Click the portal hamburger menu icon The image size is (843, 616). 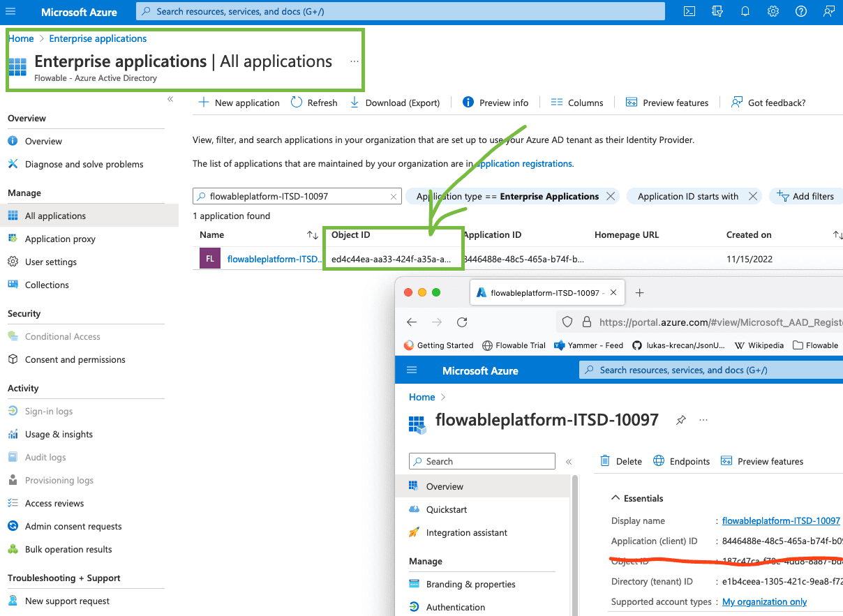pos(10,11)
